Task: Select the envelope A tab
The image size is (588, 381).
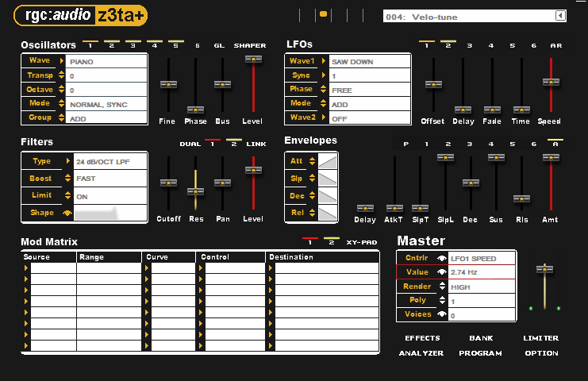Action: click(x=555, y=143)
